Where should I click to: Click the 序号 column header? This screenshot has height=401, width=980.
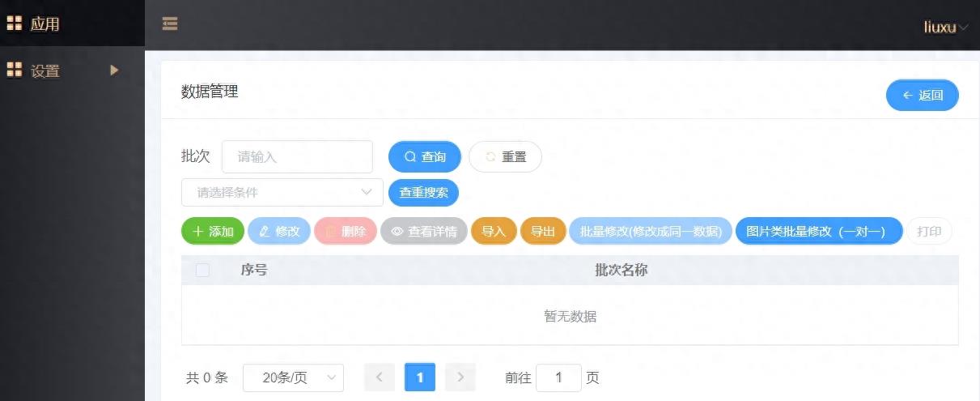pos(254,270)
